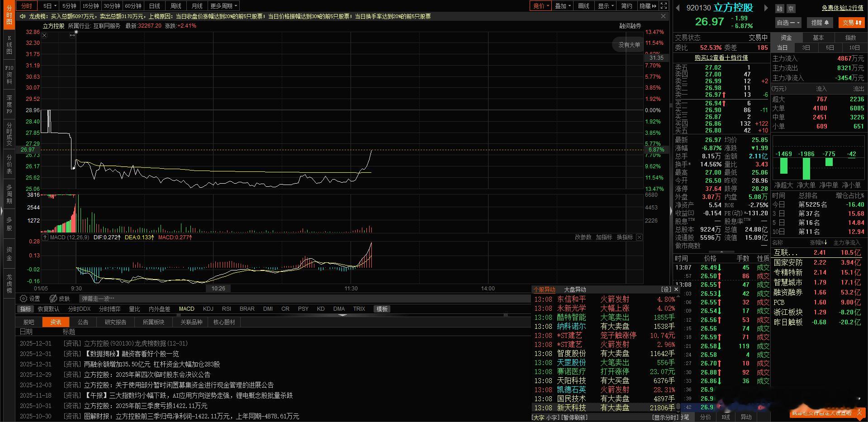Viewport: 868px width, 422px height.
Task: Open news item 立方控股(920130)龙虎榜数据(12-31)
Action: [x=136, y=343]
